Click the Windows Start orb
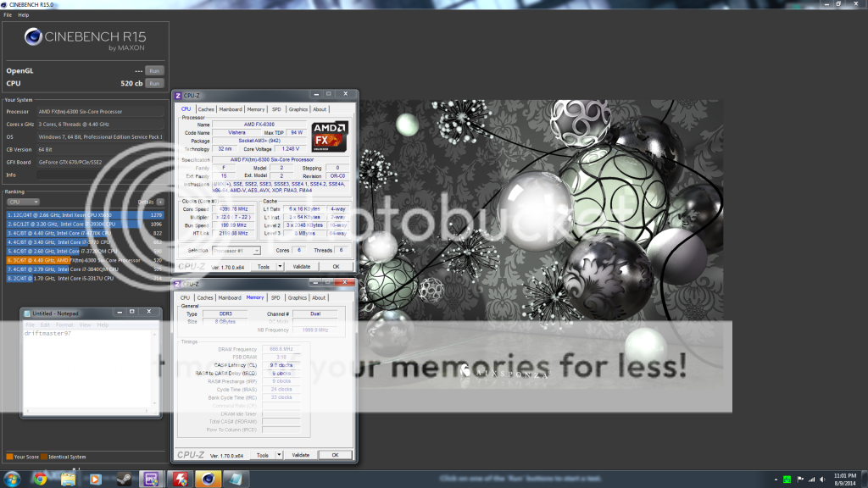868x488 pixels. click(x=12, y=479)
